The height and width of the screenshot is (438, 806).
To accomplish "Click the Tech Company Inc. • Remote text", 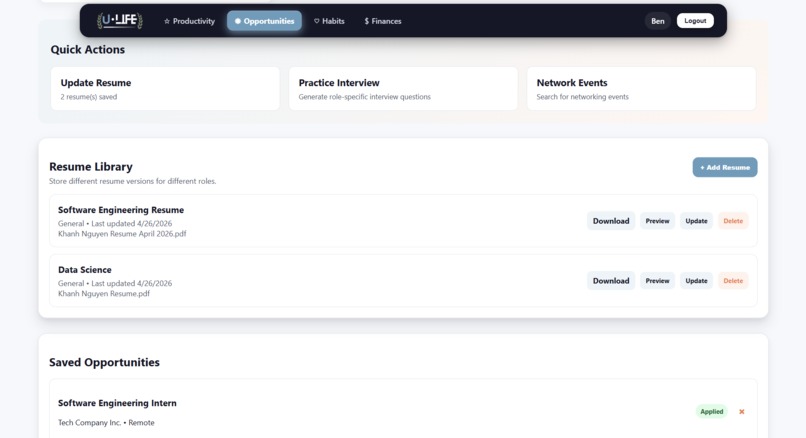I will (106, 423).
